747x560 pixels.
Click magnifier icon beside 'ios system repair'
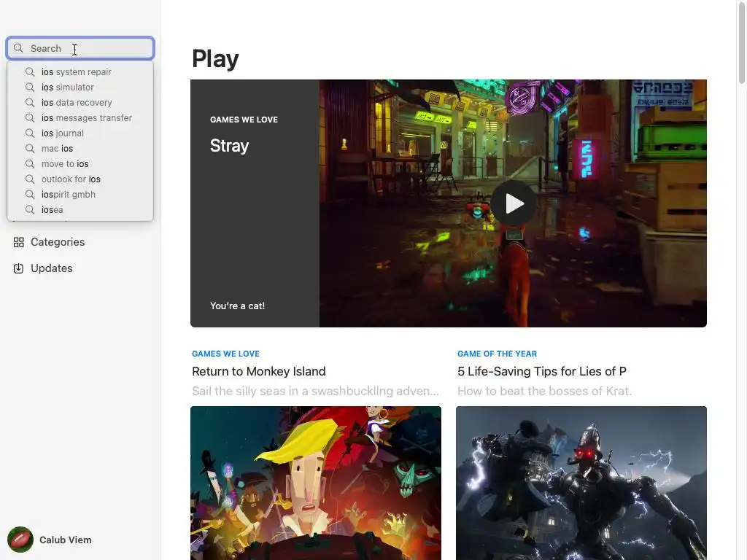coord(30,72)
